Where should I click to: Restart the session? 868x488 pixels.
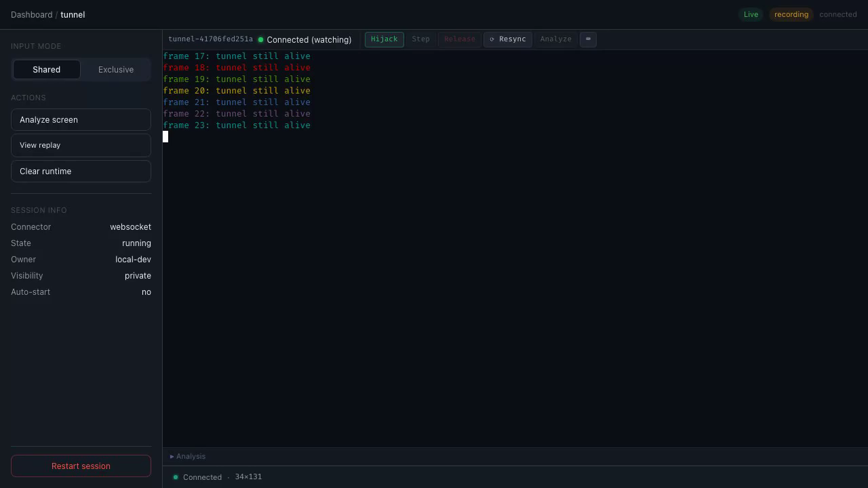pyautogui.click(x=81, y=466)
